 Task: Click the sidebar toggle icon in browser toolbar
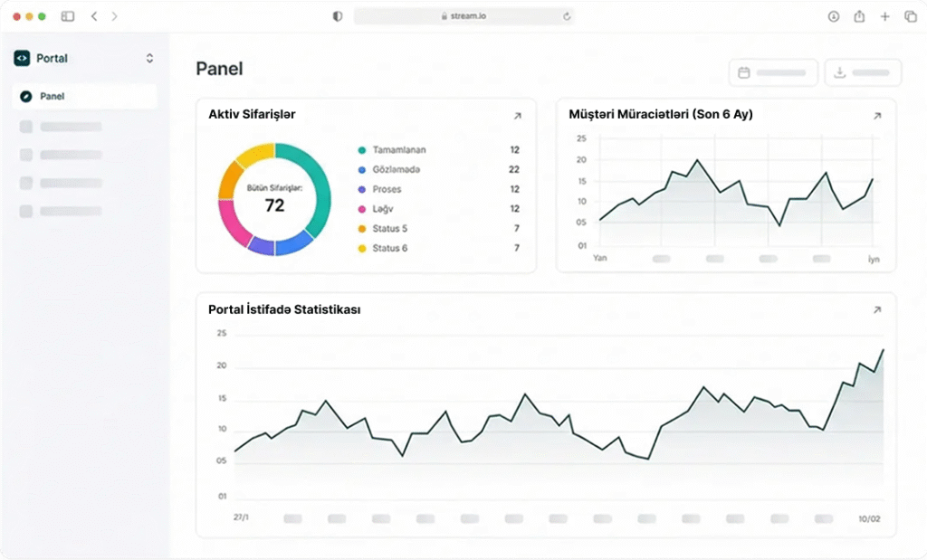point(68,16)
